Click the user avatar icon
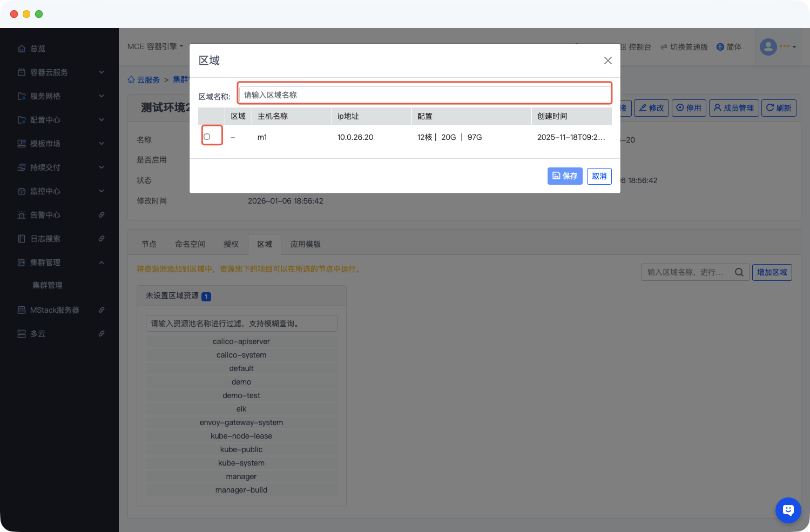The height and width of the screenshot is (532, 810). tap(768, 47)
